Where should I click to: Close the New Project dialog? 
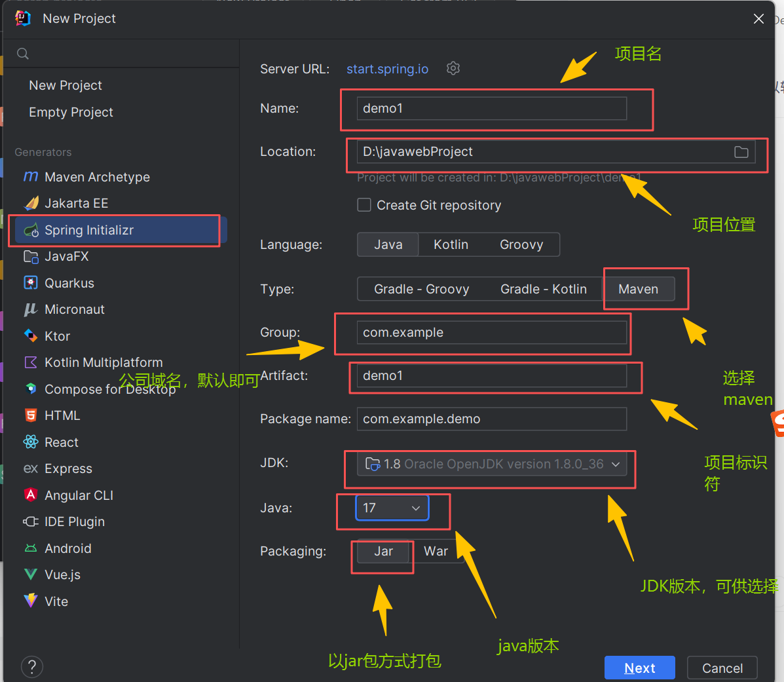pos(758,19)
